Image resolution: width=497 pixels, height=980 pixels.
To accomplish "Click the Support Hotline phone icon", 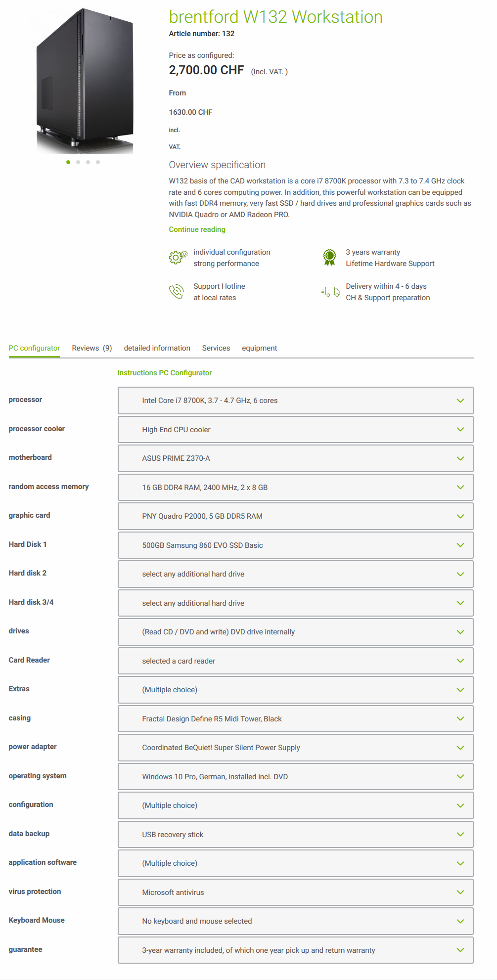I will click(x=176, y=292).
